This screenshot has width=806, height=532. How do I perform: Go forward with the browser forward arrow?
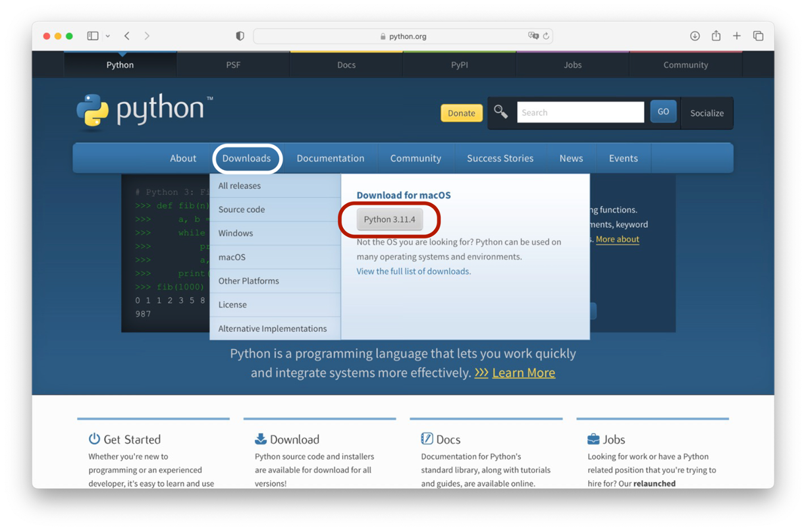pos(147,36)
